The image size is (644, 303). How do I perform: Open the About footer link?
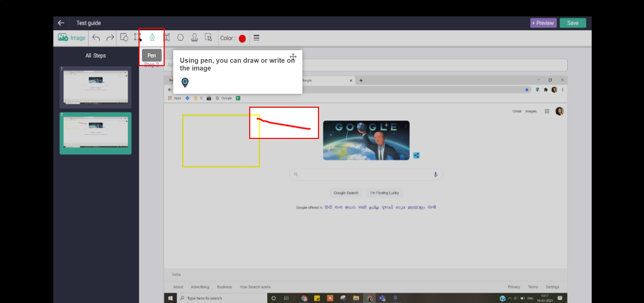(178, 287)
